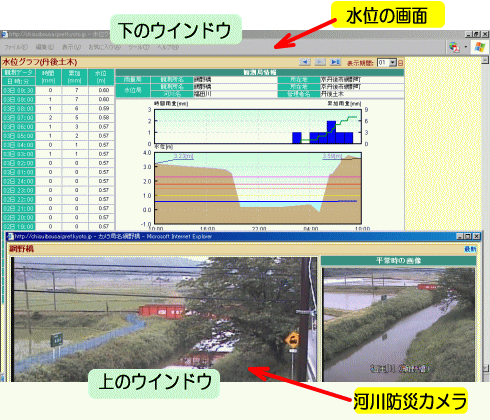Click the grayed-out forward period arrow
The image size is (490, 420).
point(320,62)
